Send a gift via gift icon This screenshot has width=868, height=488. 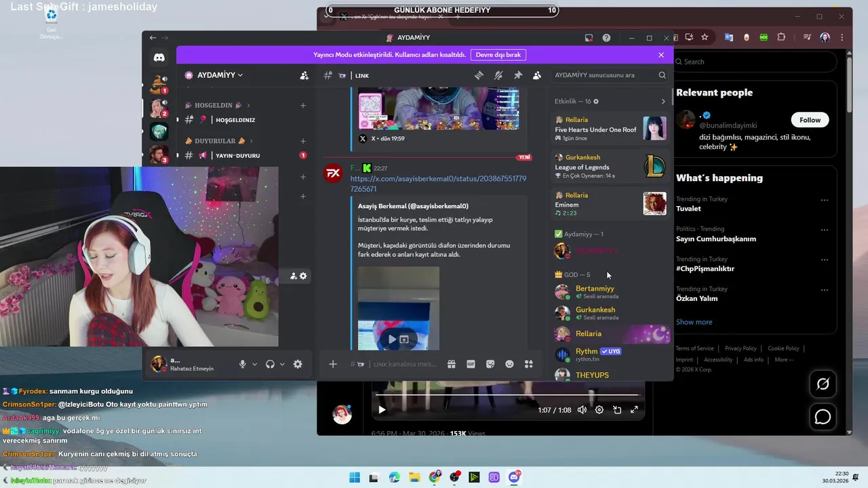(x=452, y=364)
